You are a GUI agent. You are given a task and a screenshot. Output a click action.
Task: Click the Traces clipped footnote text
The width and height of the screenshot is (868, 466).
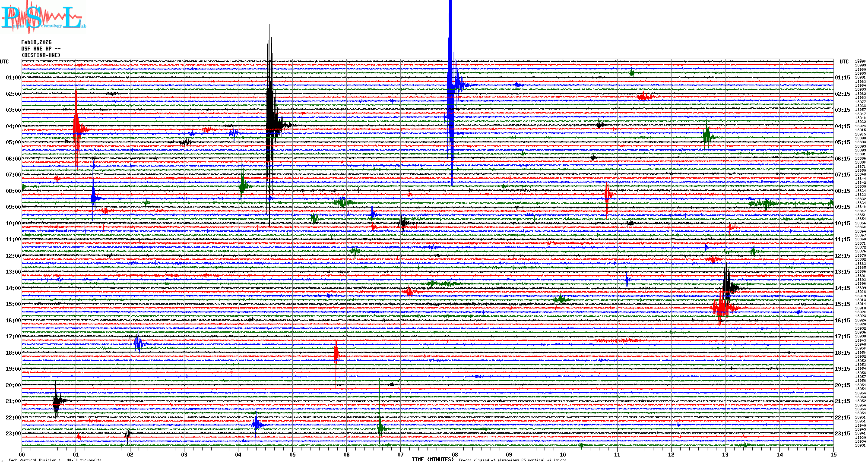512,460
